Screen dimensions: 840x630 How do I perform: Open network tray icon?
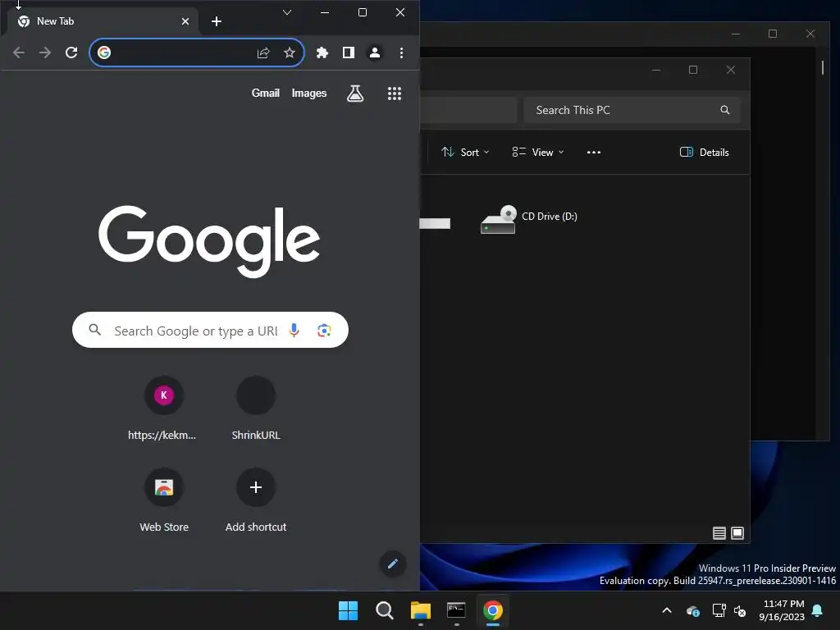(719, 610)
